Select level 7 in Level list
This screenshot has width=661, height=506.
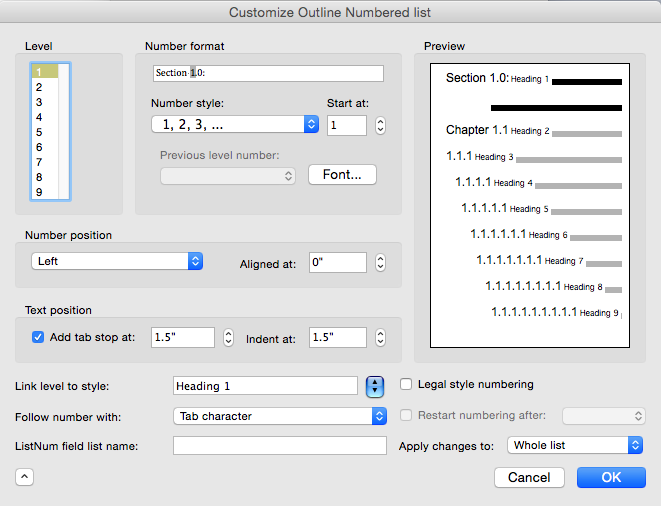(x=45, y=162)
